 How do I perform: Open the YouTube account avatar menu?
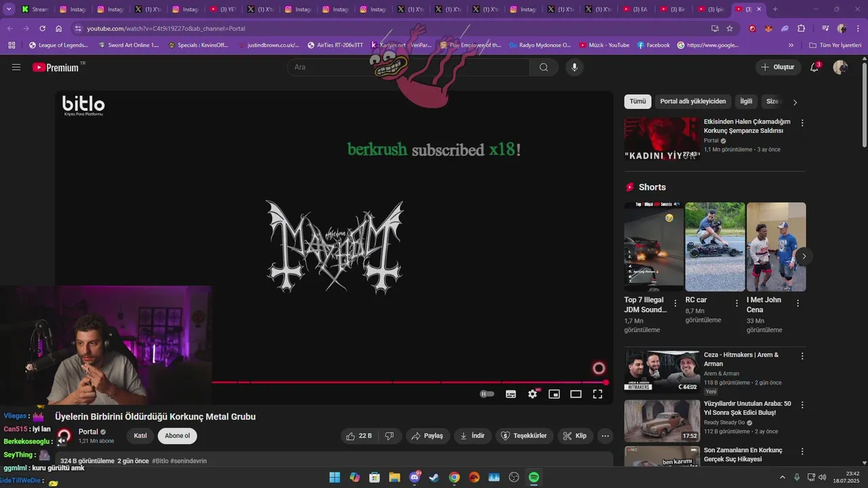[x=840, y=67]
